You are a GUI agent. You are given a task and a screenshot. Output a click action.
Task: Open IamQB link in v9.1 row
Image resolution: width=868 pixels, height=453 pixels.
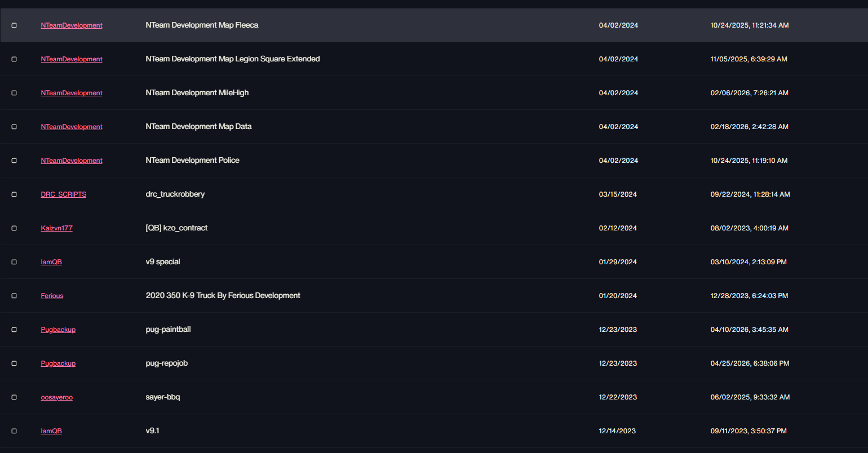[x=51, y=431]
